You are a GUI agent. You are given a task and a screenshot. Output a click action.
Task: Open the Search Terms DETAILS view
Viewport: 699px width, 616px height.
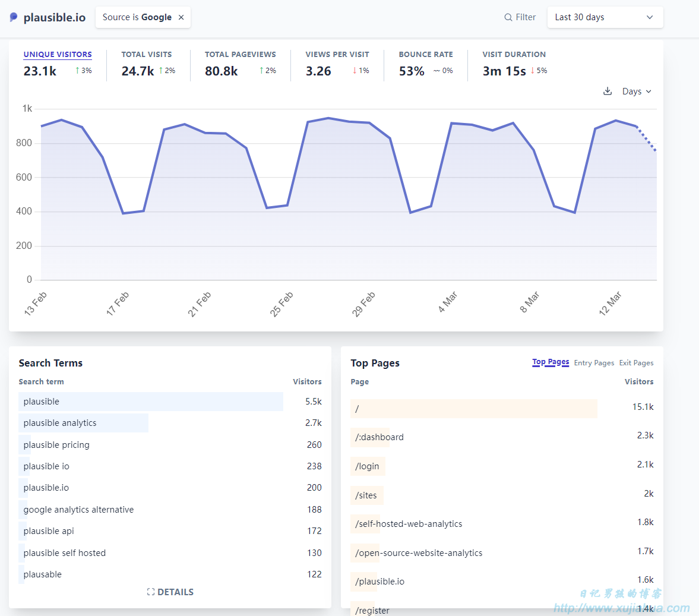pyautogui.click(x=170, y=592)
